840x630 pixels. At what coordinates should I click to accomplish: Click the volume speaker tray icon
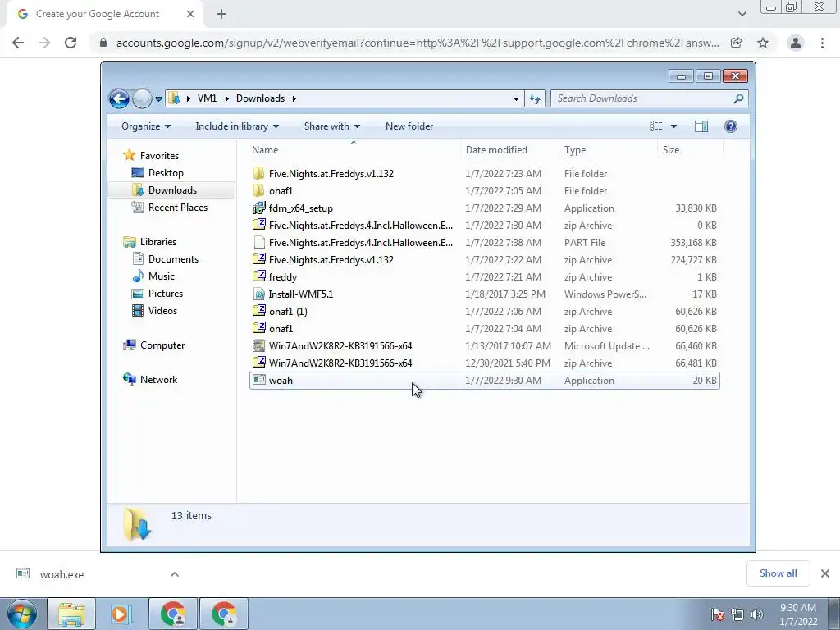click(757, 614)
